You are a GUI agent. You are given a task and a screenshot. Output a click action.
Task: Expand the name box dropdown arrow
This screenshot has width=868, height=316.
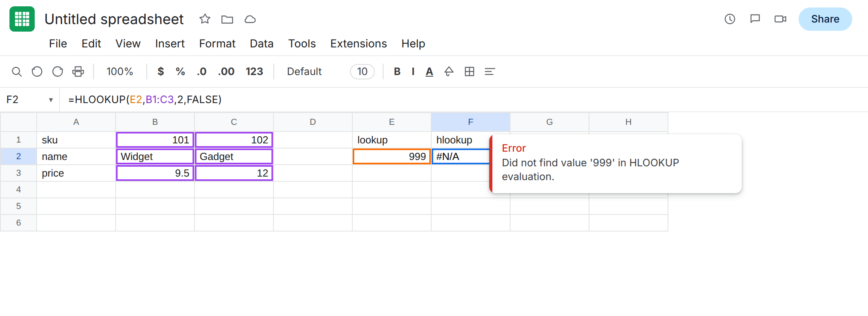(x=51, y=100)
